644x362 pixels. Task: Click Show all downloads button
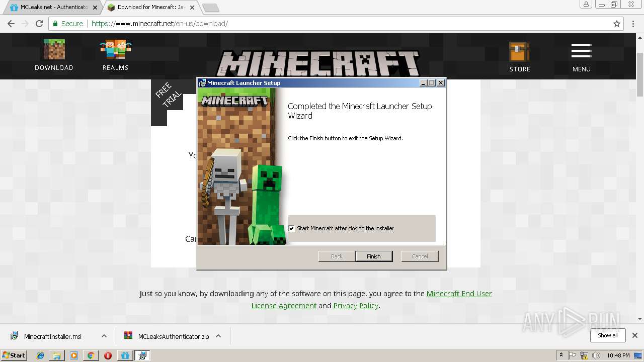pyautogui.click(x=607, y=335)
